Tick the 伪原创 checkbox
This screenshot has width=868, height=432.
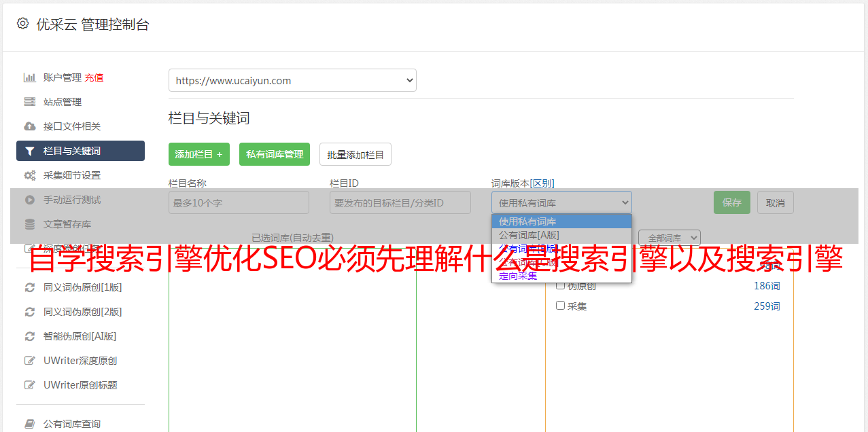coord(561,285)
